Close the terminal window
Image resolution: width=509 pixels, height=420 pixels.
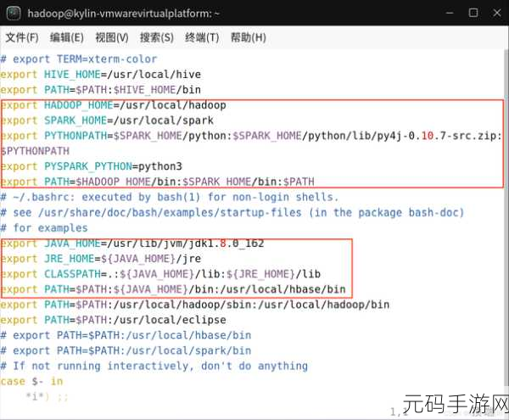tap(497, 13)
